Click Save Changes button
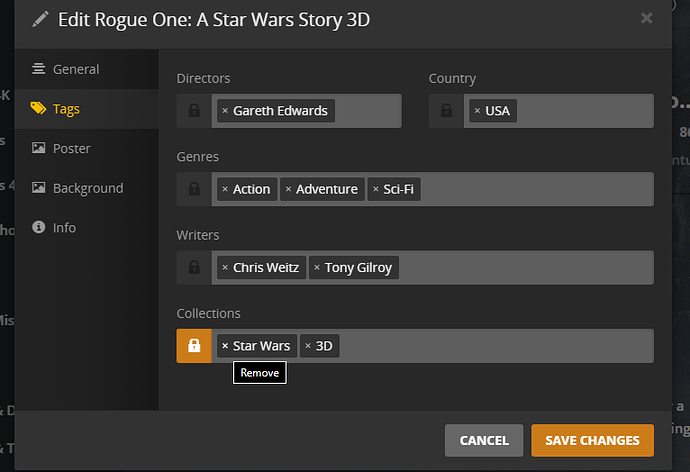 click(x=593, y=440)
